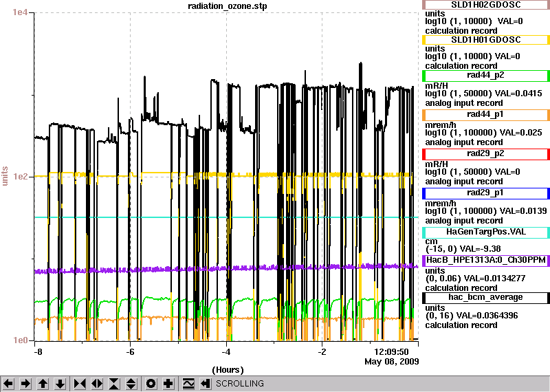The width and height of the screenshot is (550, 392).
Task: Select the orange rad44_p1 curve legend box
Action: (x=486, y=115)
